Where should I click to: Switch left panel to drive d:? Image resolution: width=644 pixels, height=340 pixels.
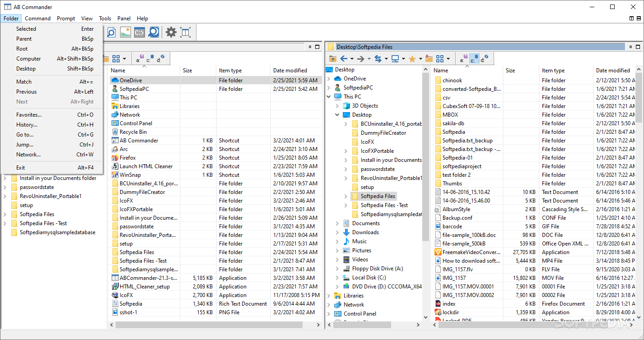coord(160,58)
